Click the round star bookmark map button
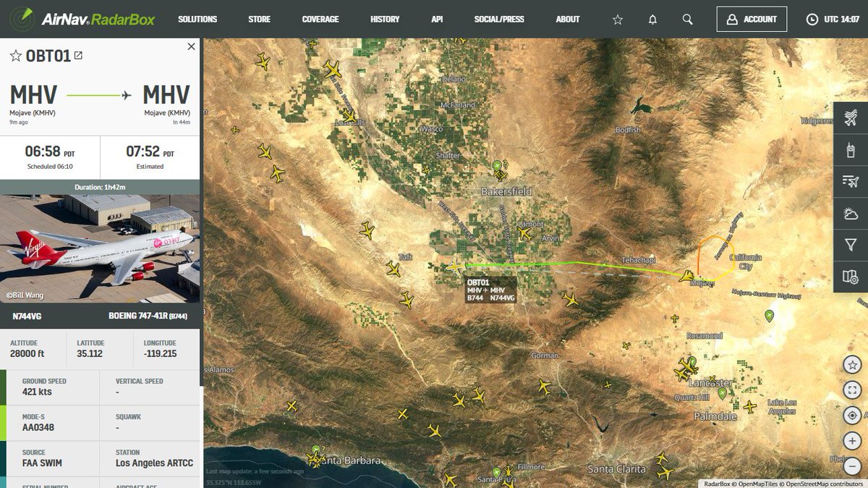 (852, 365)
